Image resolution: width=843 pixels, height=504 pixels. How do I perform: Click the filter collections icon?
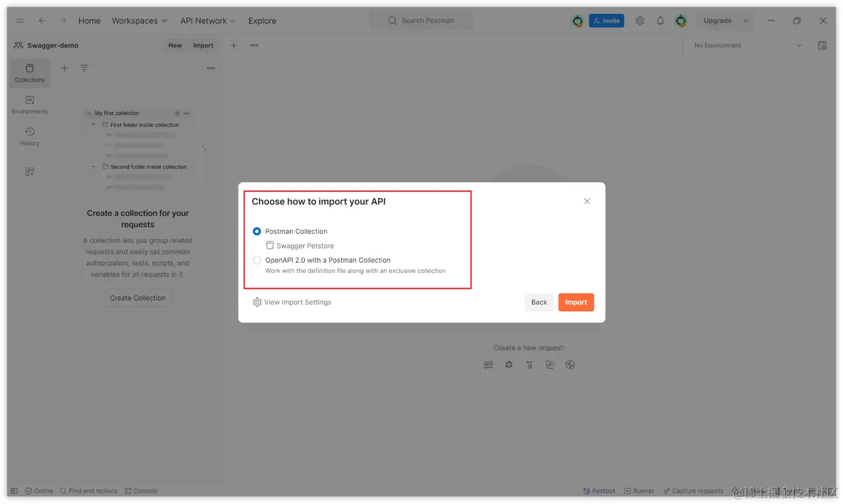point(84,68)
